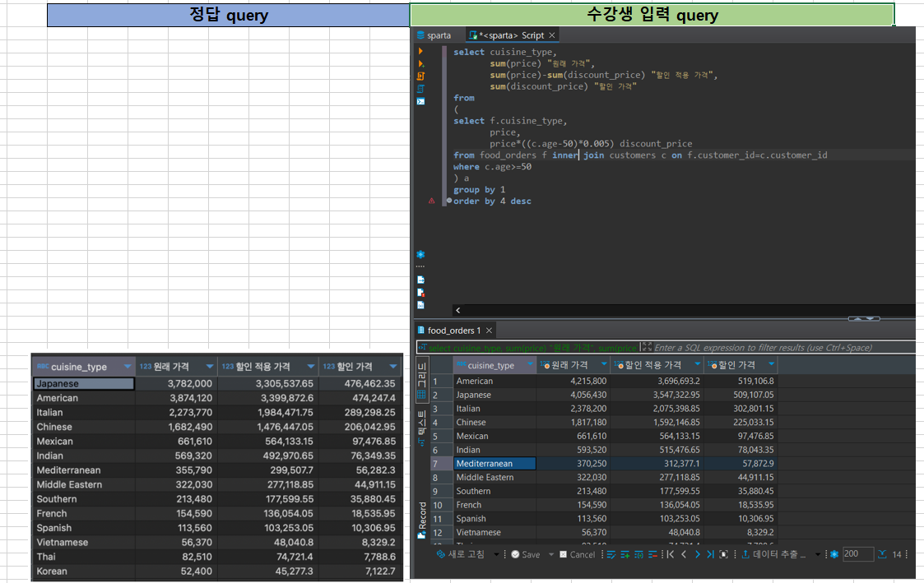Click the execute script icon in the editor sidebar

[x=420, y=76]
